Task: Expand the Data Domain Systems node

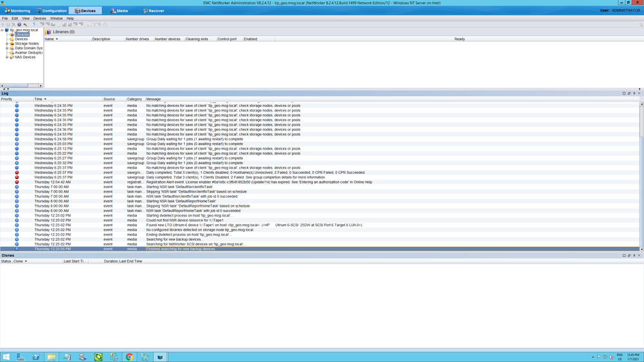Action: point(7,48)
